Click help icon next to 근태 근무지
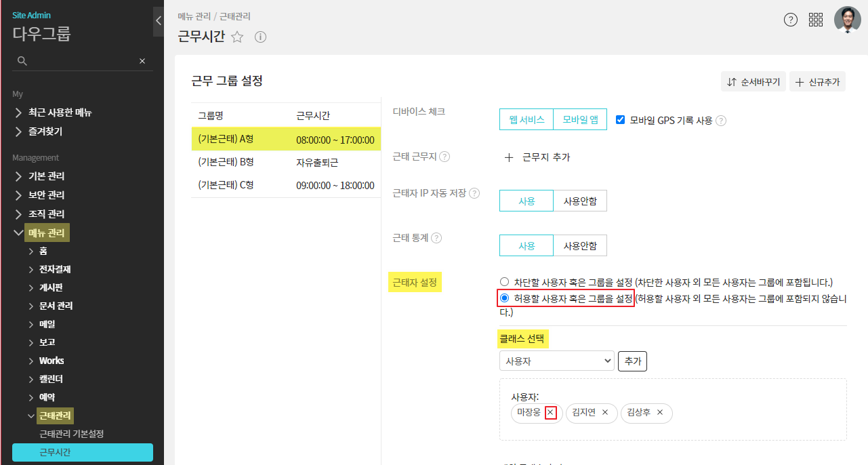This screenshot has height=465, width=868. click(445, 157)
